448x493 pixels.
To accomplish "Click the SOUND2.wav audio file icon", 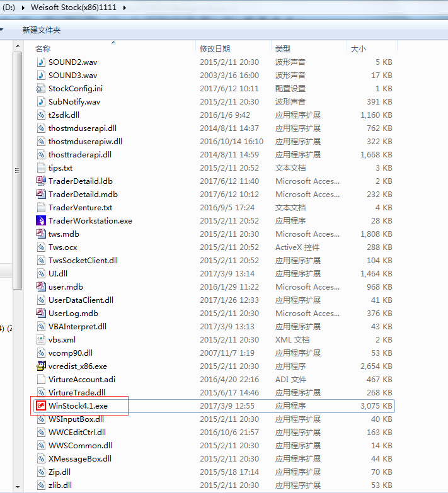I will pyautogui.click(x=41, y=62).
